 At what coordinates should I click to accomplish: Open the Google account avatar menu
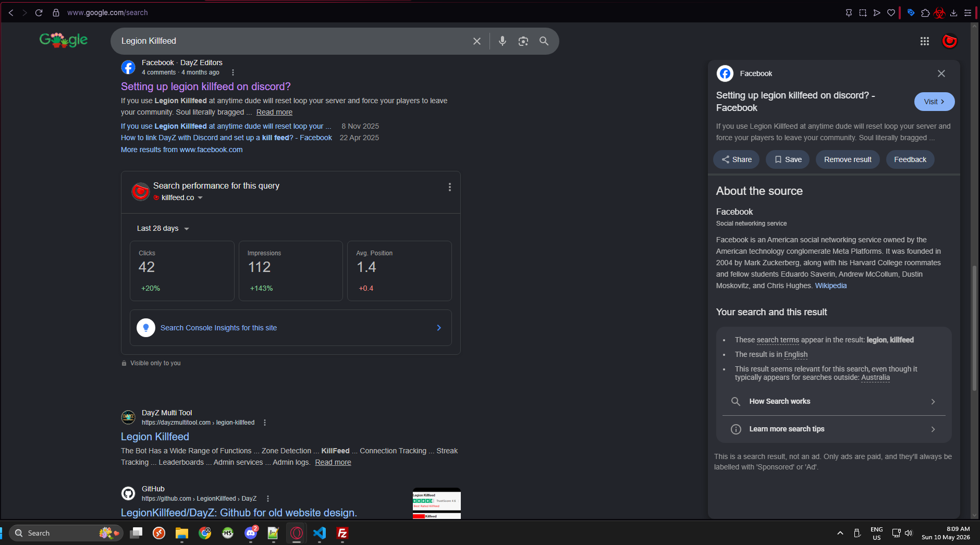pos(949,41)
